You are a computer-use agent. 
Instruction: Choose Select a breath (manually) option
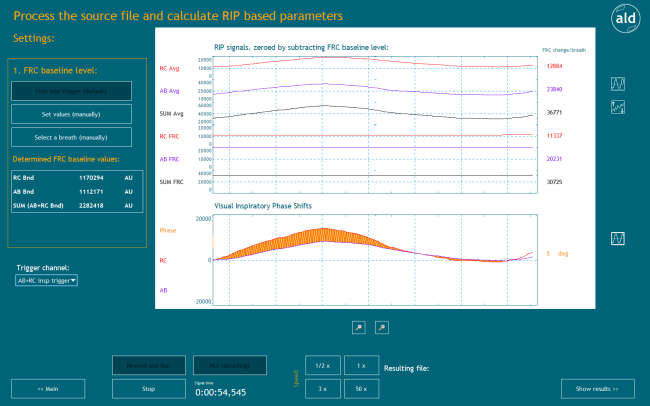pos(71,137)
